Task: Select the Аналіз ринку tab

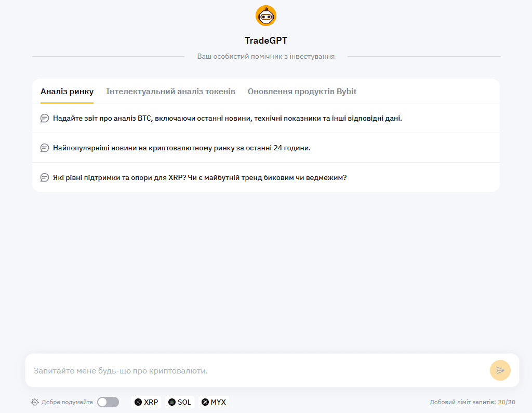Action: pyautogui.click(x=67, y=92)
